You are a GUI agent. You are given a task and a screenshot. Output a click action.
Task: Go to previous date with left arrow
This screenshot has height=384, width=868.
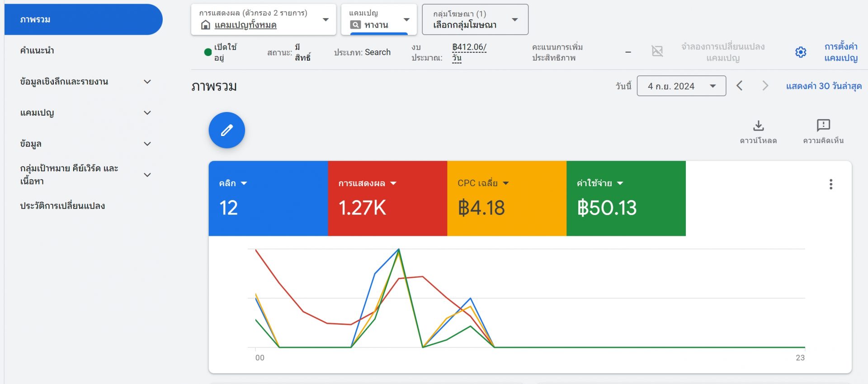(x=740, y=86)
